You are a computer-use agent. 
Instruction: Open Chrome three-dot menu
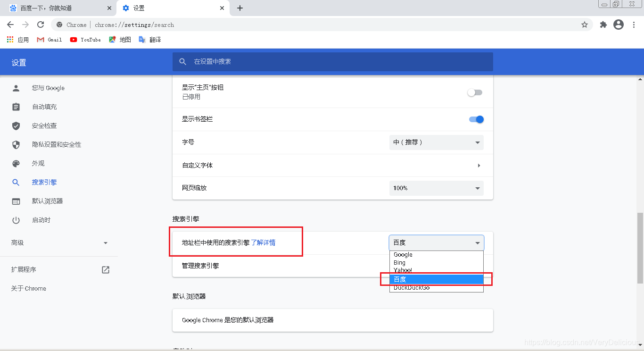click(x=634, y=25)
